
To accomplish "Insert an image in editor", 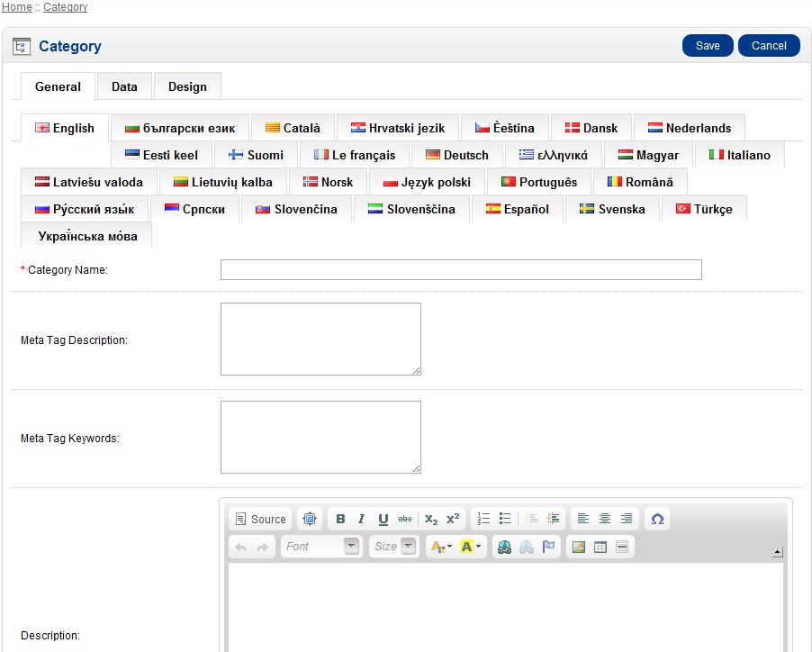I will click(x=579, y=547).
